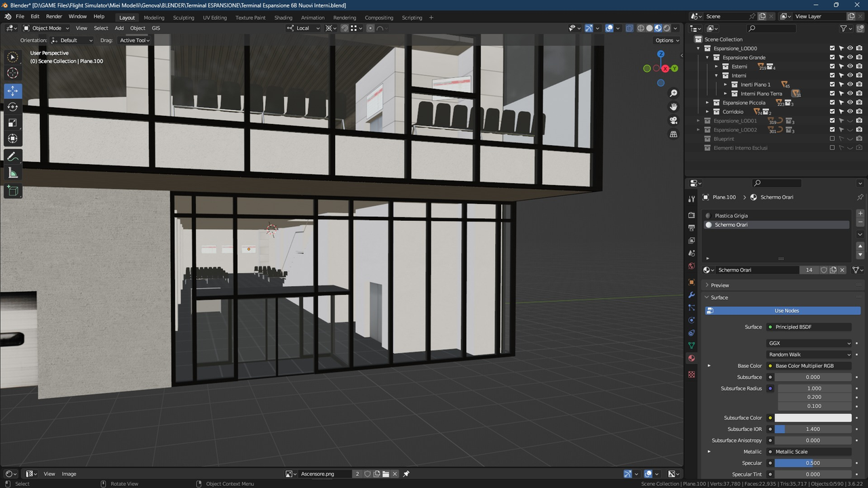Toggle camera view icon in viewport
This screenshot has width=868, height=488.
coord(673,120)
